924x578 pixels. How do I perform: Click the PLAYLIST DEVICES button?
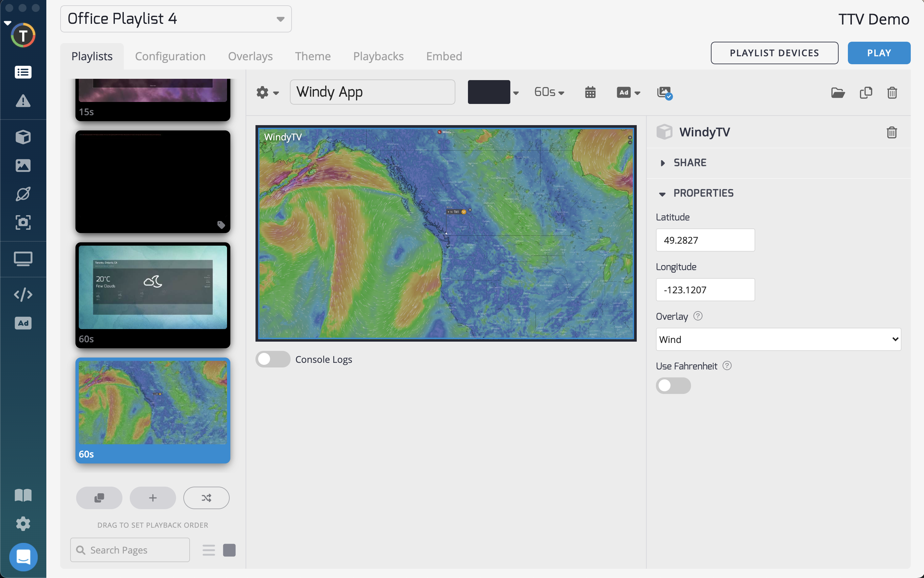tap(774, 53)
